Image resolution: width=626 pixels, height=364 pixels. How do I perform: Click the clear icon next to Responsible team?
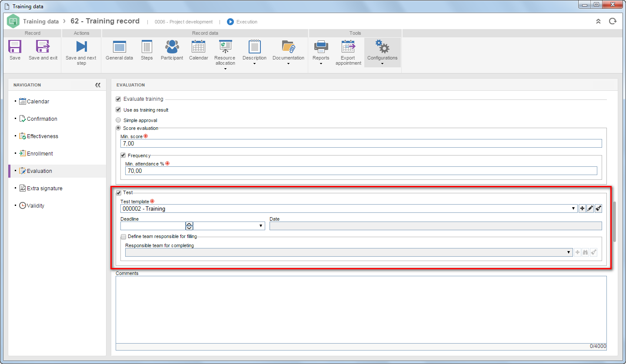[x=593, y=252]
